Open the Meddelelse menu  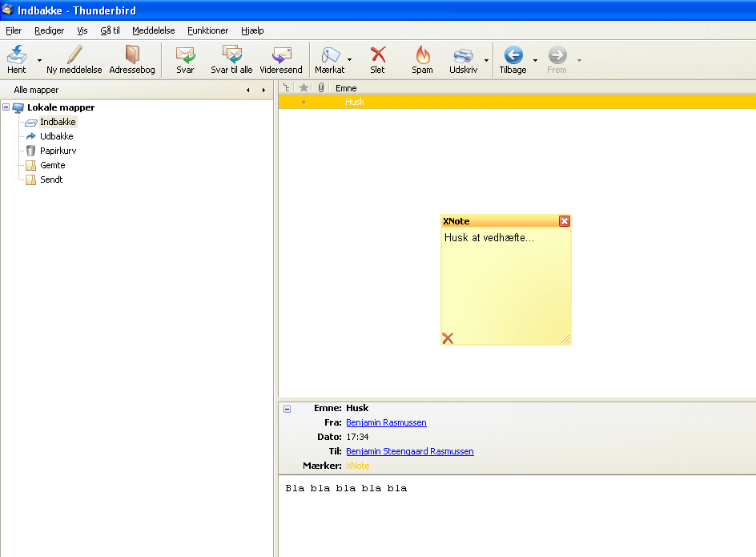pos(154,30)
